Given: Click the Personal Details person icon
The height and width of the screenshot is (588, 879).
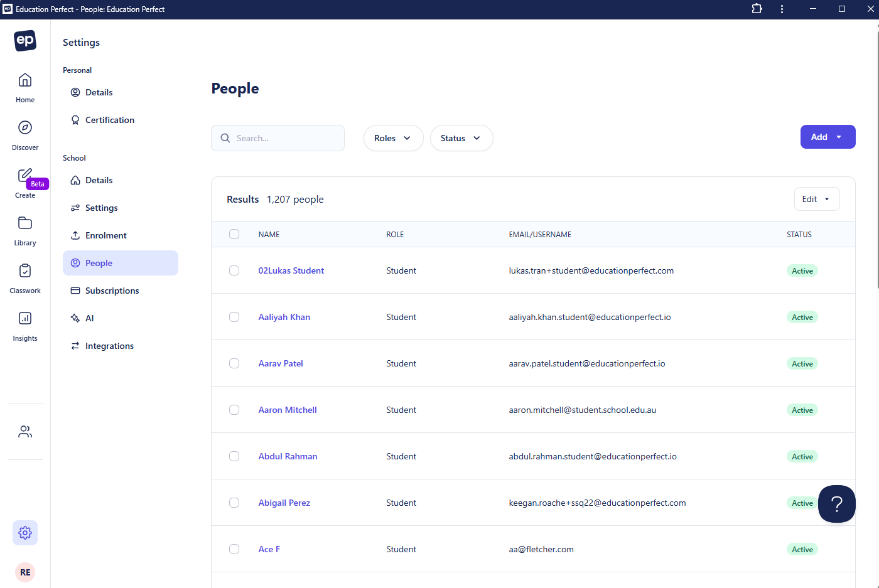Looking at the screenshot, I should point(75,92).
